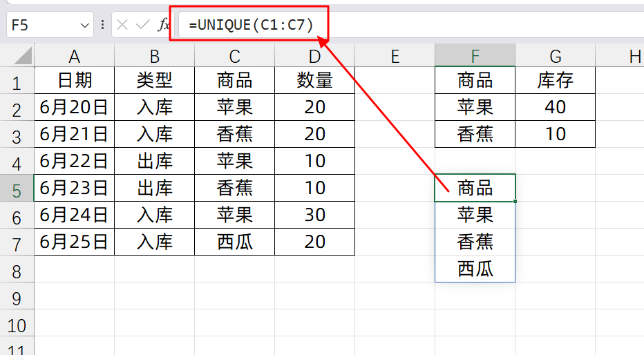Click cell A1 containing 日期
The height and width of the screenshot is (355, 644).
tap(75, 80)
